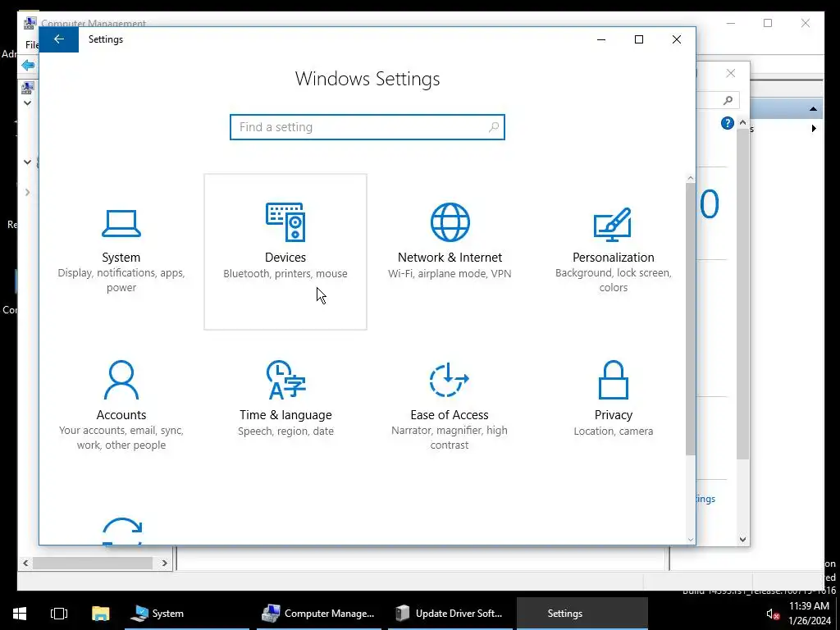Minimize the Settings window

601,39
